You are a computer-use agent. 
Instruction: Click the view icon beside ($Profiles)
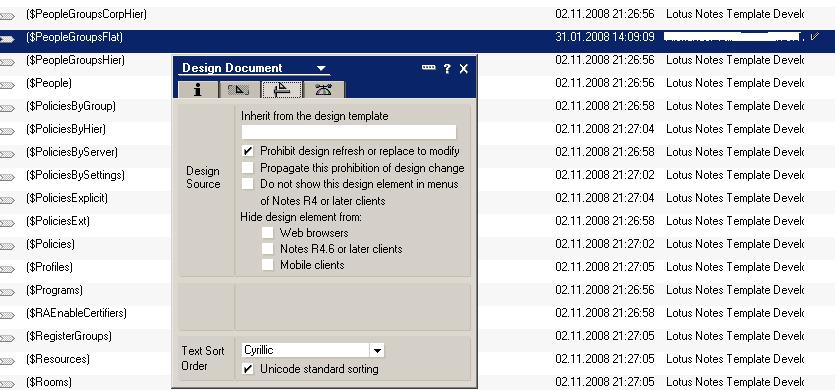click(x=7, y=270)
